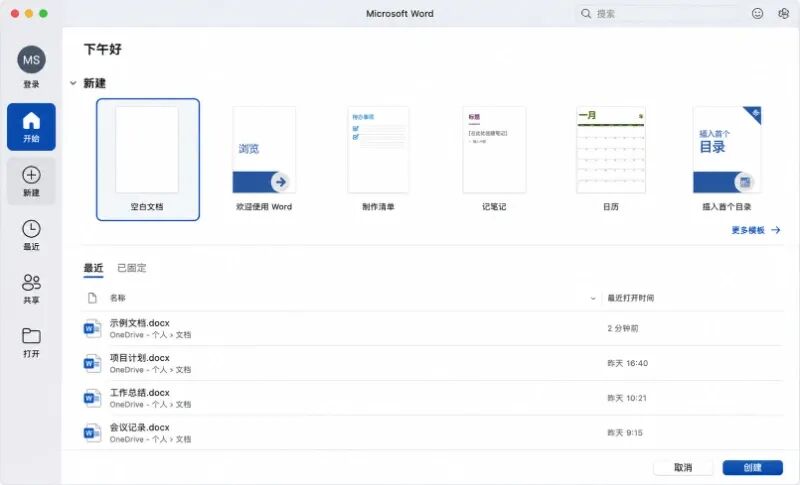The image size is (800, 485).
Task: Open the smiley feedback icon
Action: click(x=757, y=13)
